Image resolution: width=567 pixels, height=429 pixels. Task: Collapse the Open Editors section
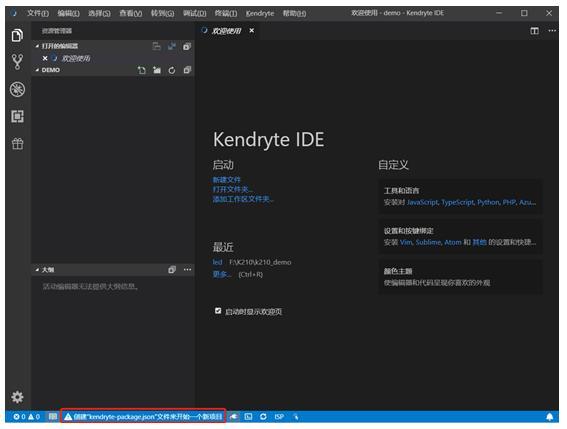(x=37, y=46)
